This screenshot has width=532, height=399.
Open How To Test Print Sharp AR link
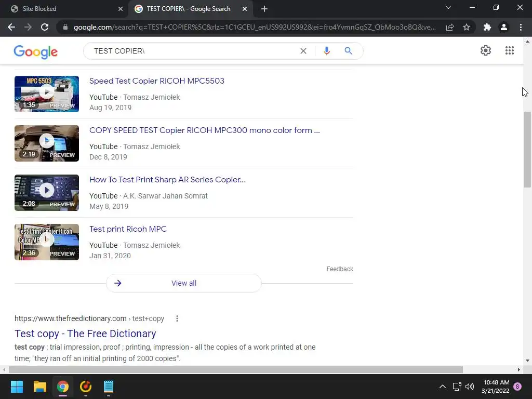(168, 179)
